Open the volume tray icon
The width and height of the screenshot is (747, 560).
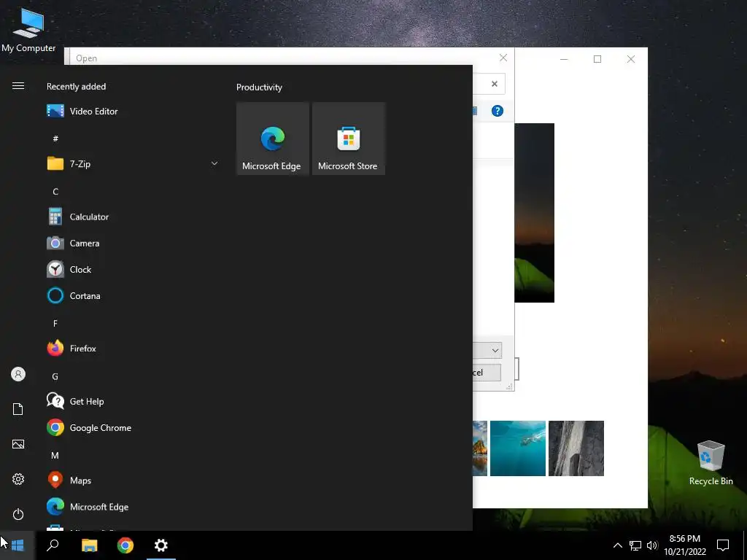(x=652, y=545)
